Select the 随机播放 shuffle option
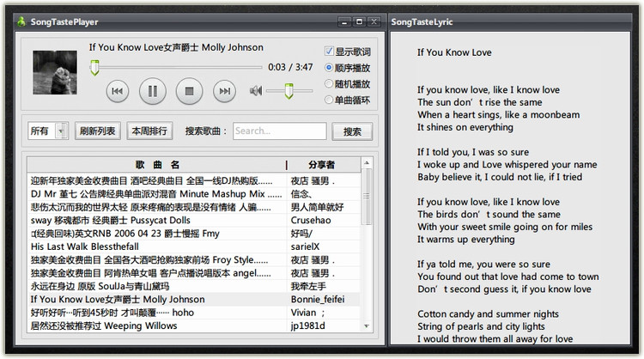The width and height of the screenshot is (644, 359). click(329, 83)
